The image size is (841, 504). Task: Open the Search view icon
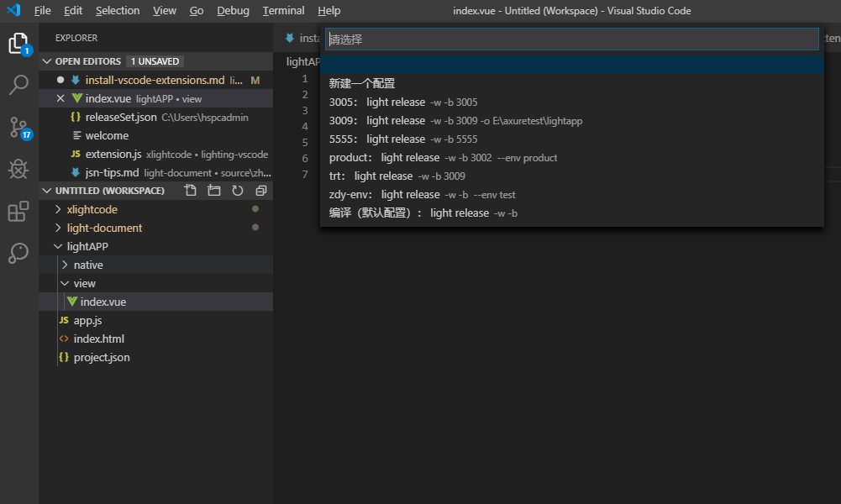tap(18, 85)
